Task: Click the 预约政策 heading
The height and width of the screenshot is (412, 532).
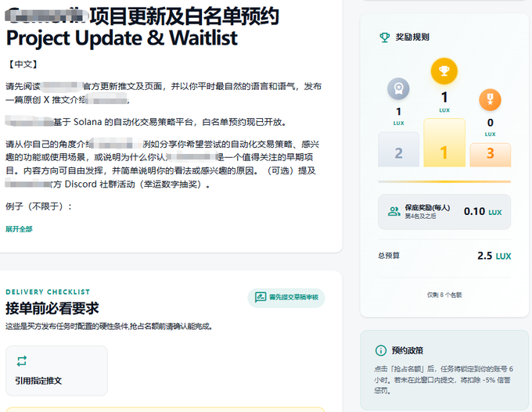Action: (x=407, y=350)
